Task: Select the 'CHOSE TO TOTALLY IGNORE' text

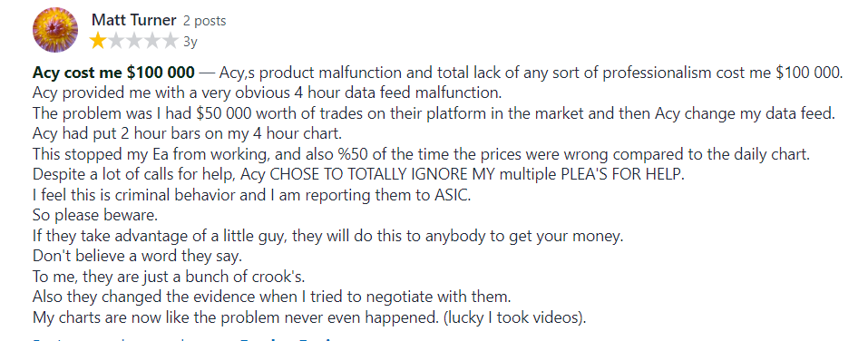Action: click(x=370, y=174)
